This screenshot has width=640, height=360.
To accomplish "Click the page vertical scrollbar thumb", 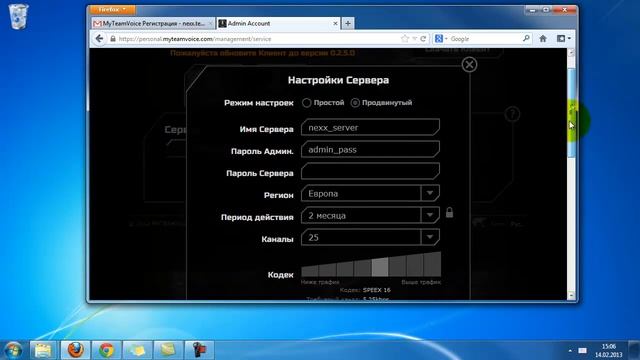I will tap(571, 112).
